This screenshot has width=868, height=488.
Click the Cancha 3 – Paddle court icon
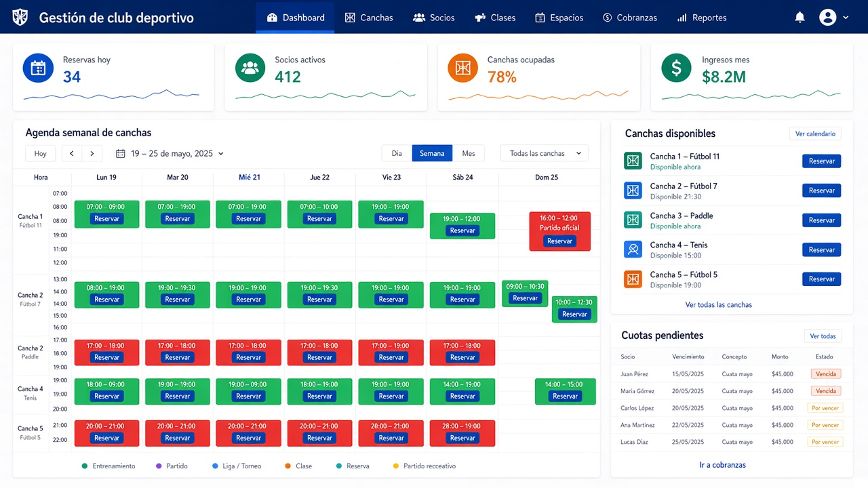[633, 220]
